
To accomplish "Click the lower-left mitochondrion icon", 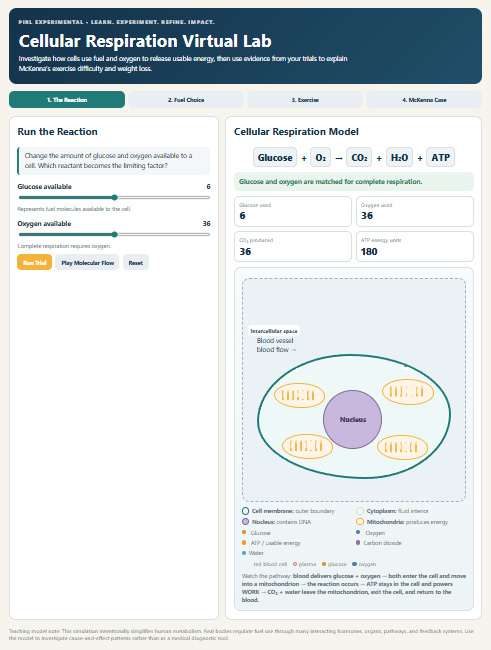I will click(x=307, y=446).
